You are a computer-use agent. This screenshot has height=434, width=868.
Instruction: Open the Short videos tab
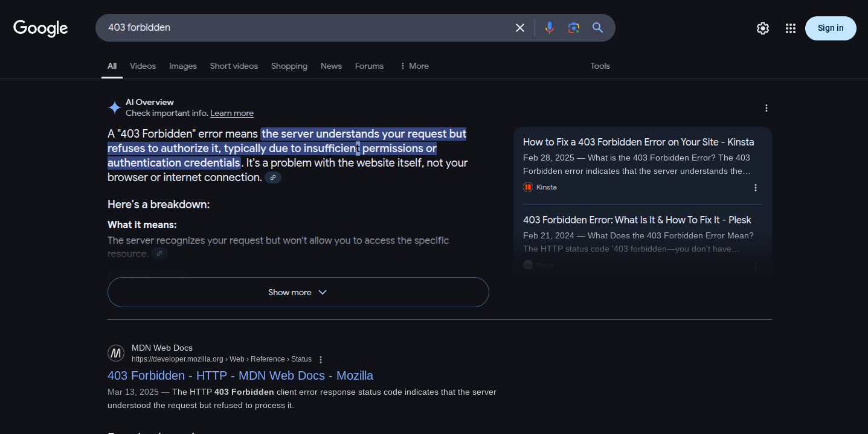tap(234, 66)
